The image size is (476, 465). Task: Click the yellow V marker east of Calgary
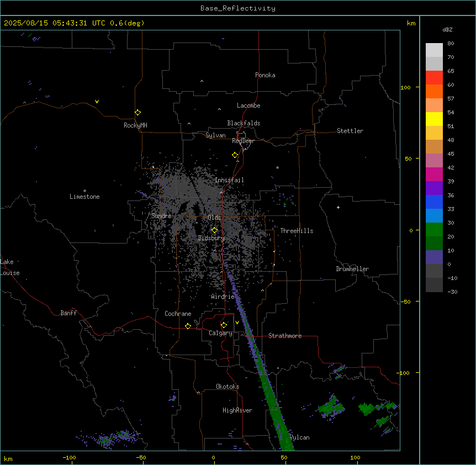pos(237,323)
